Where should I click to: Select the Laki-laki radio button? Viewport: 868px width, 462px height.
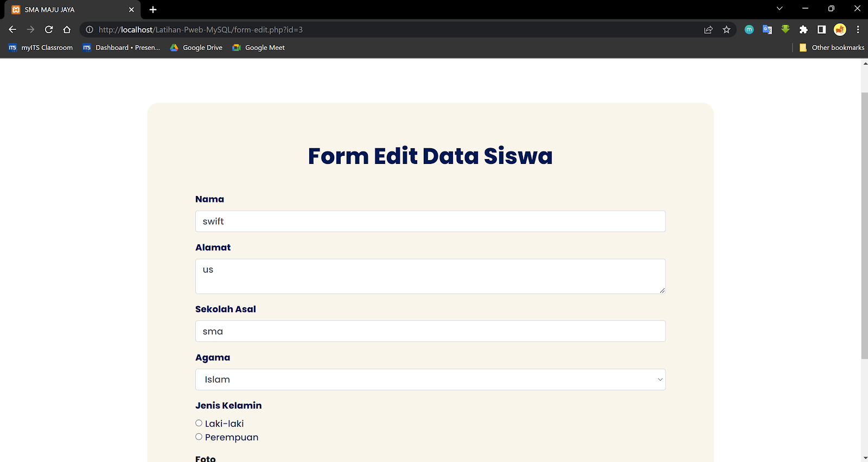click(199, 423)
